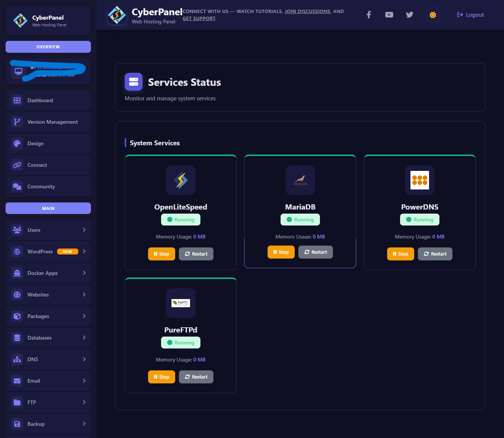Follow the GET SUPPORT link
504x438 pixels.
point(199,19)
